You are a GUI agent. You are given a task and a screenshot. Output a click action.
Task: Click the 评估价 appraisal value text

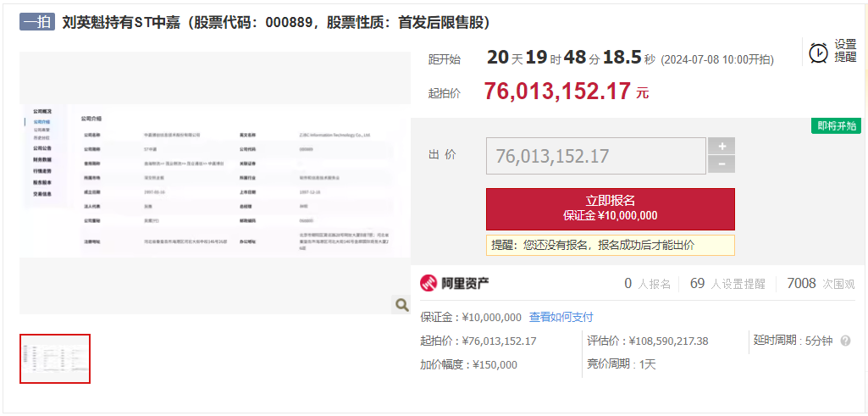(647, 341)
